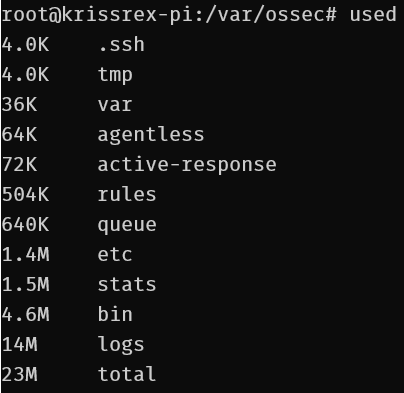This screenshot has width=404, height=393.
Task: Select the agentless directory name
Action: pyautogui.click(x=151, y=135)
